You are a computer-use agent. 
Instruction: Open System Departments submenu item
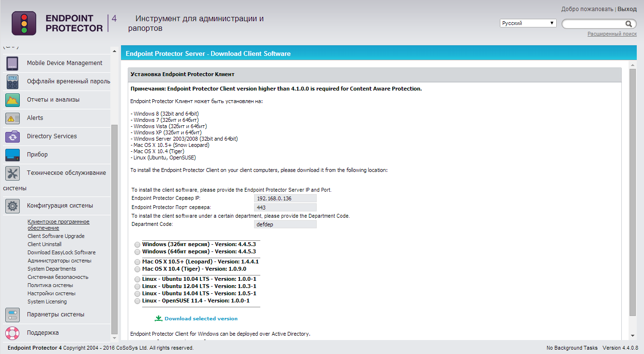tap(52, 269)
